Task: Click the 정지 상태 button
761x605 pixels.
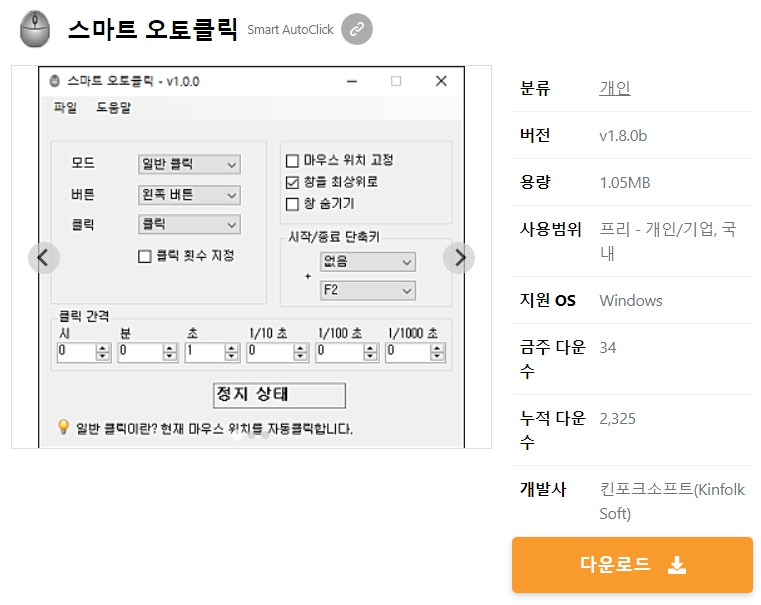Action: click(x=280, y=395)
